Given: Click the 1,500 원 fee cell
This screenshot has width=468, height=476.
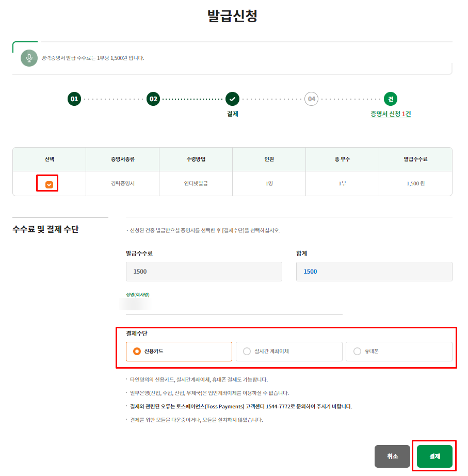Looking at the screenshot, I should (x=415, y=184).
